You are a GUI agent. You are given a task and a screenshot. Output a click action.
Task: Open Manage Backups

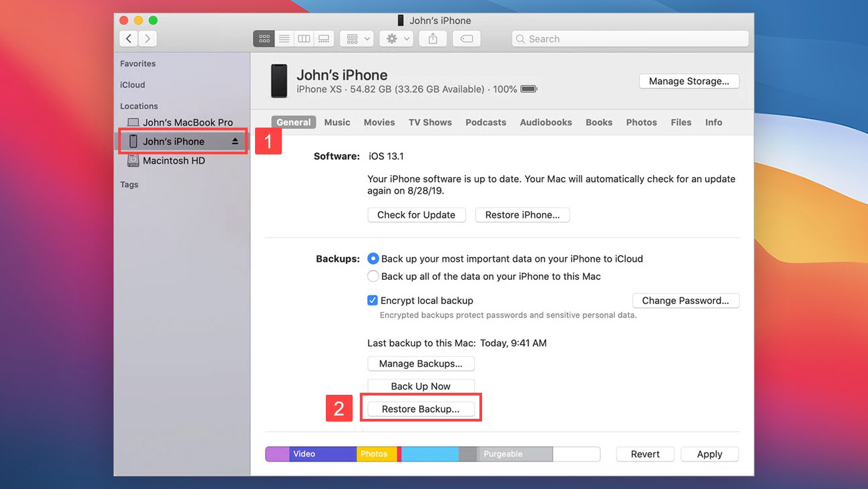point(421,363)
